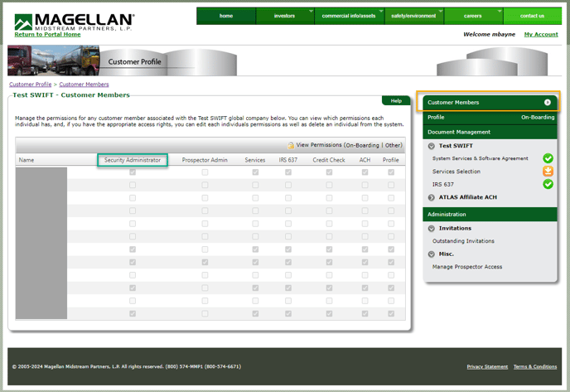Click the View Permissions lock icon
The width and height of the screenshot is (570, 392).
(x=291, y=145)
